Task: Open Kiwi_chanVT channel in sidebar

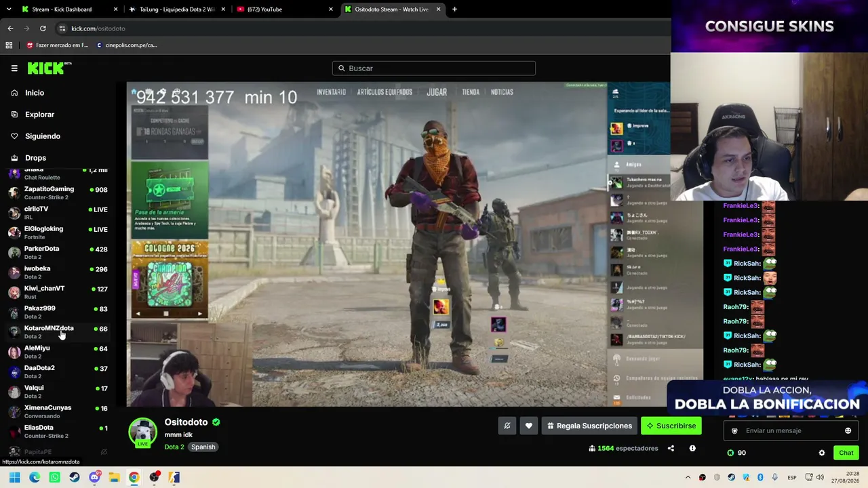Action: [x=58, y=291]
